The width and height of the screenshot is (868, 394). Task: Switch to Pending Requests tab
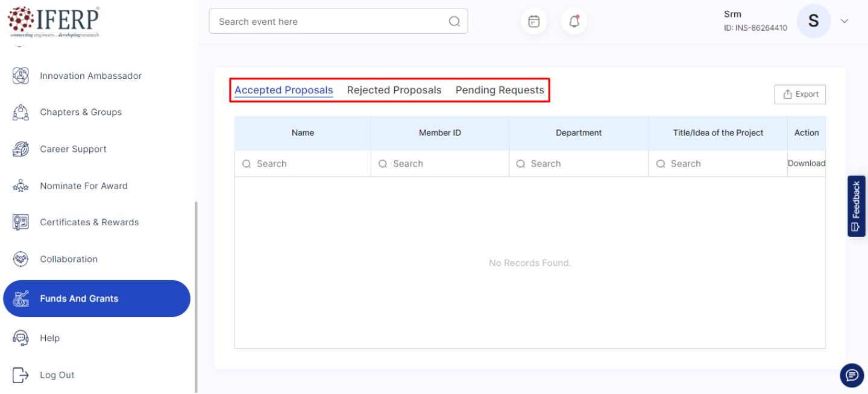pyautogui.click(x=500, y=90)
